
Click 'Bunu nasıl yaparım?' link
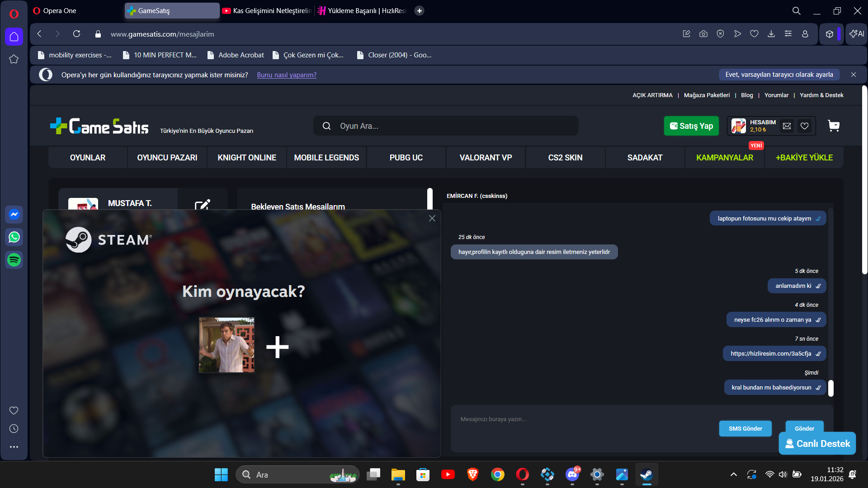point(287,75)
